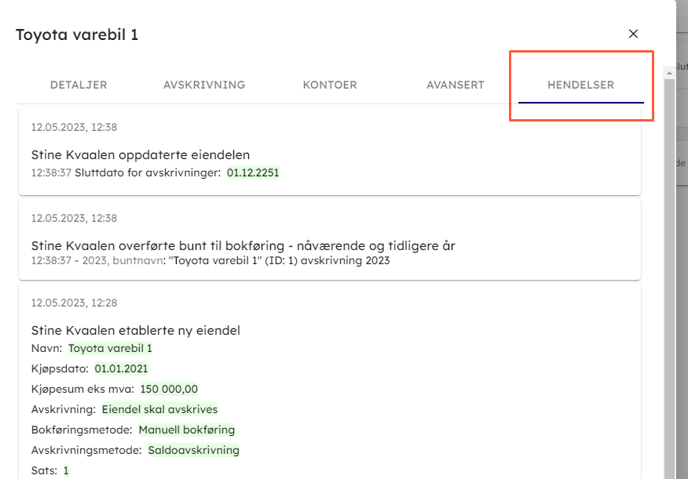Select the 'oppdaterte eiendelen' event heading
Viewport: 688px width, 479px height.
140,155
